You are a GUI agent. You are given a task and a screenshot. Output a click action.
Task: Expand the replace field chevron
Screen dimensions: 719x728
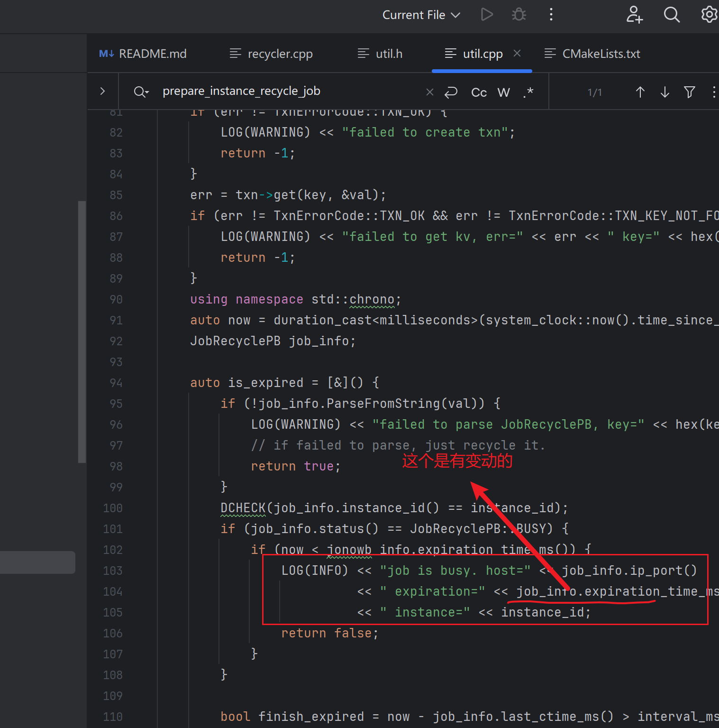(x=102, y=91)
